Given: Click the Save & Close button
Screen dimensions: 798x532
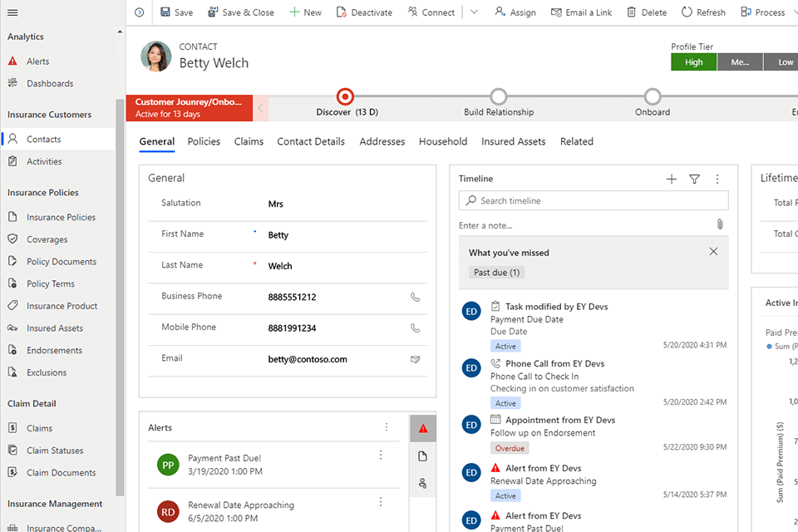Looking at the screenshot, I should (x=240, y=12).
